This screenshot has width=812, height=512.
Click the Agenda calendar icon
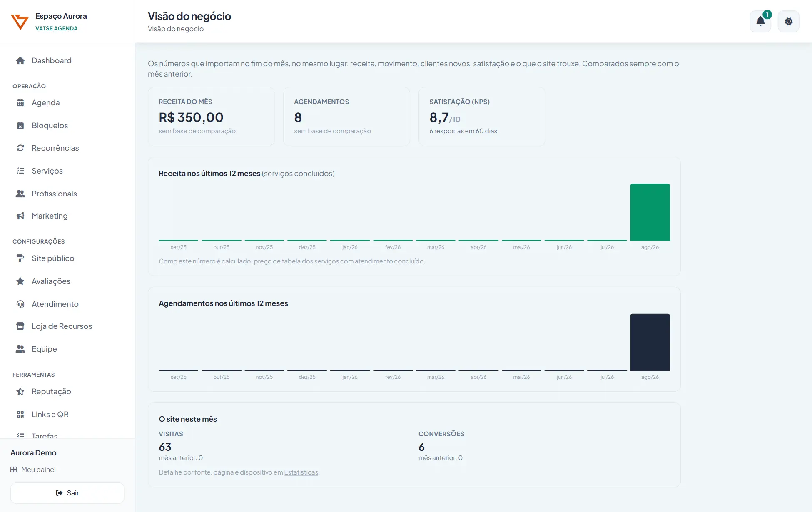click(20, 102)
